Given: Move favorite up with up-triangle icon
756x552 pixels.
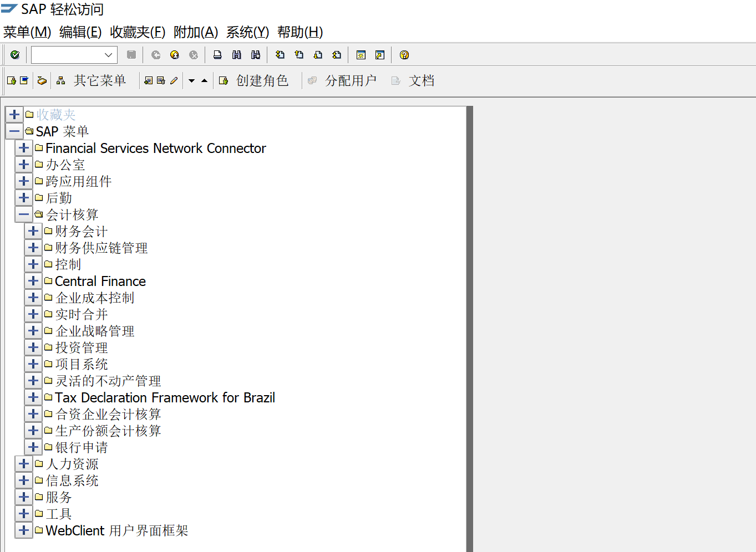Looking at the screenshot, I should coord(204,81).
